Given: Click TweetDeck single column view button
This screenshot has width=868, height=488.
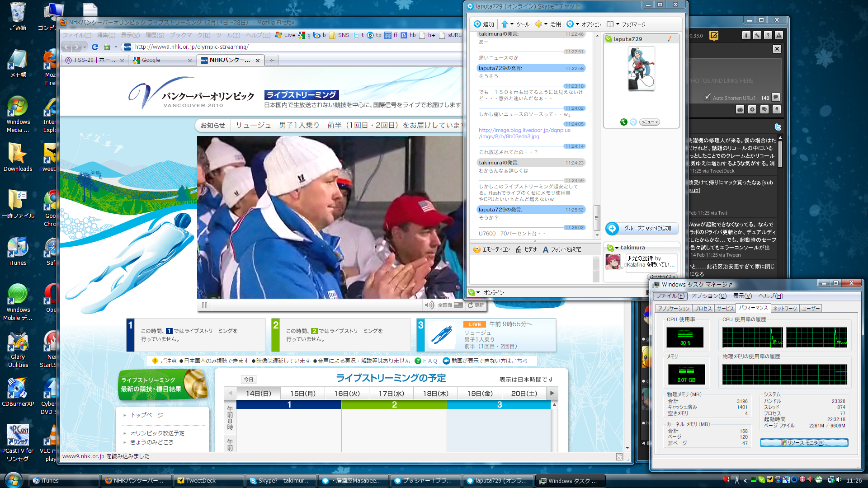Looking at the screenshot, I should click(746, 35).
